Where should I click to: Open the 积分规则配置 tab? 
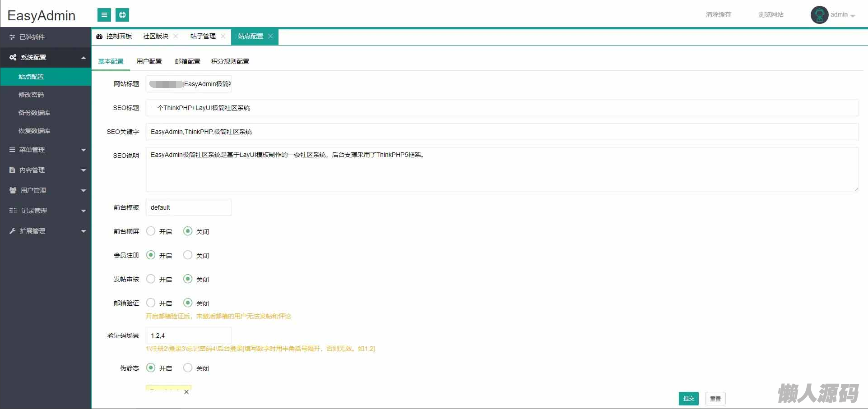(230, 61)
